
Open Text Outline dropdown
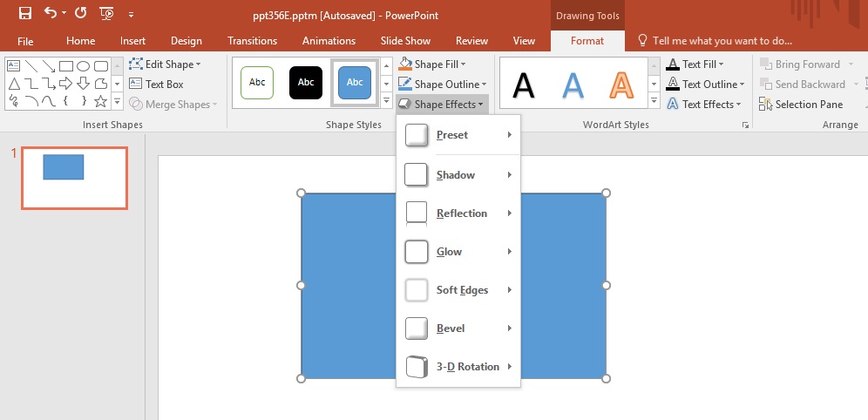(705, 85)
